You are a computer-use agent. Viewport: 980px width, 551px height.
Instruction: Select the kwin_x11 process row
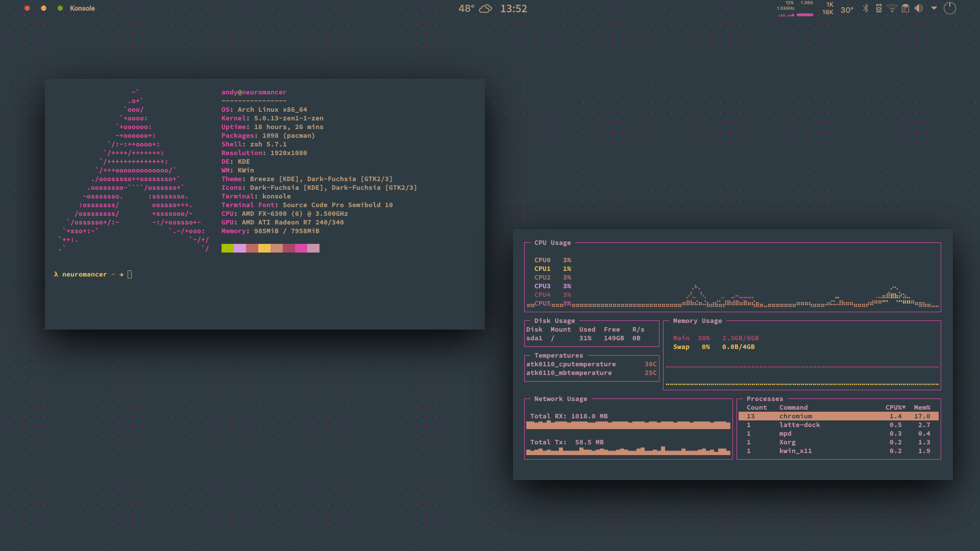tap(838, 451)
